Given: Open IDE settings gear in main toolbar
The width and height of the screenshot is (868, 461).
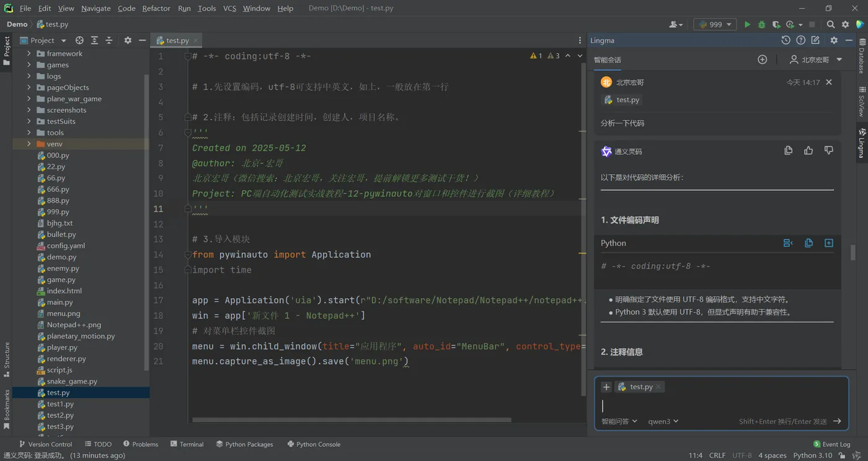Looking at the screenshot, I should coord(846,25).
